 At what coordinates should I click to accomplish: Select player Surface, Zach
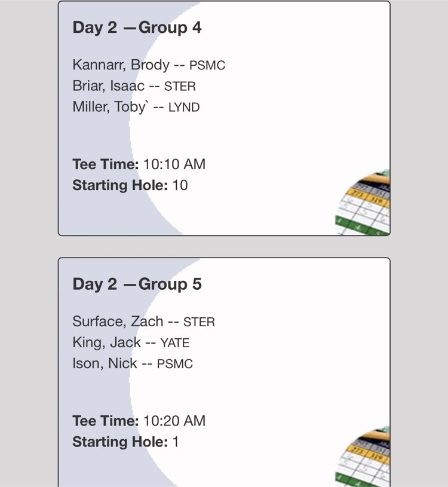click(x=118, y=321)
